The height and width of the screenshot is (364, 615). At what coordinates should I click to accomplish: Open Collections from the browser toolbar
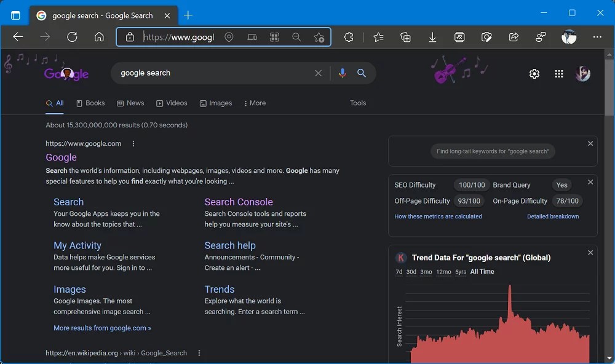(x=405, y=37)
